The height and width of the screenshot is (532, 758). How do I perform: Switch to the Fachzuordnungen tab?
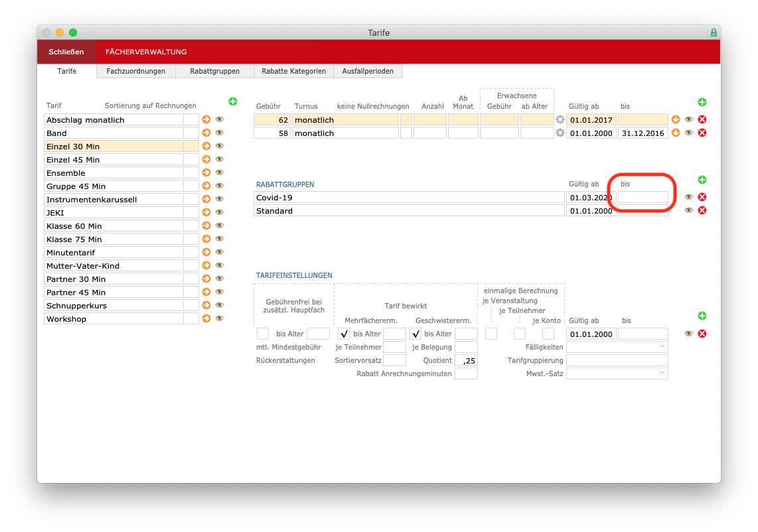tap(136, 71)
